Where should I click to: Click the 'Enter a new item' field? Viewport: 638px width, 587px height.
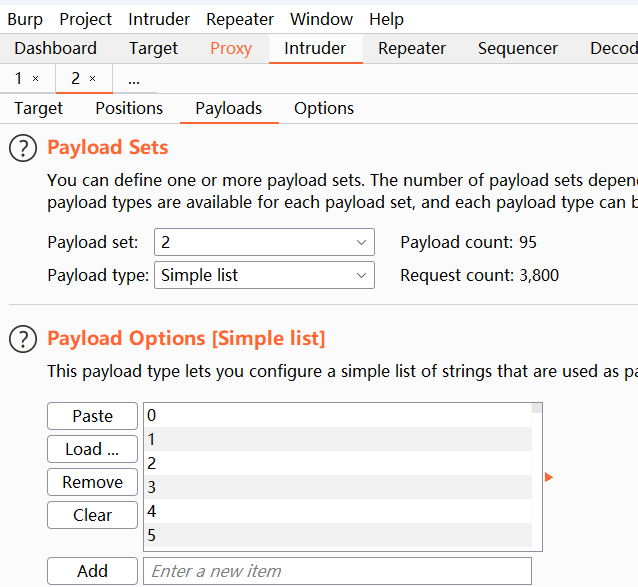click(337, 571)
